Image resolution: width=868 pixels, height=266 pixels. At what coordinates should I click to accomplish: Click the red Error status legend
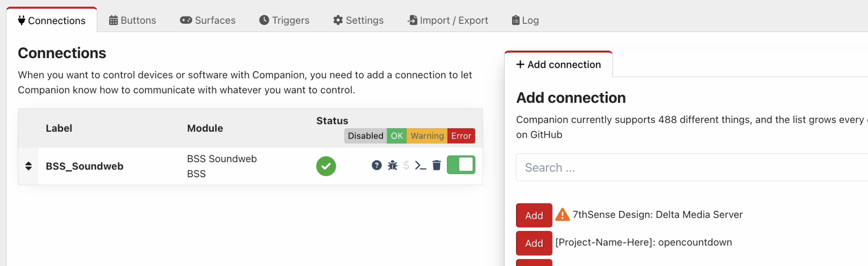[x=461, y=136]
